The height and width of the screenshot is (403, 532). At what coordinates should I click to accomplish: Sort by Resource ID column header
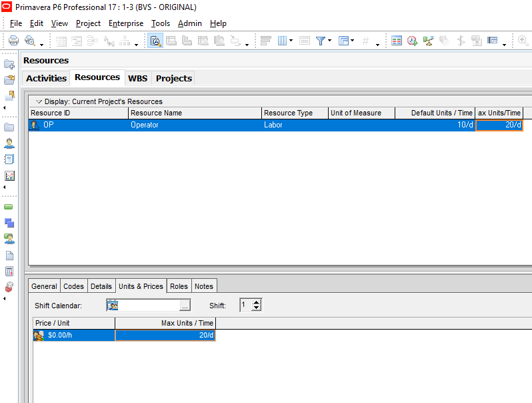point(79,113)
